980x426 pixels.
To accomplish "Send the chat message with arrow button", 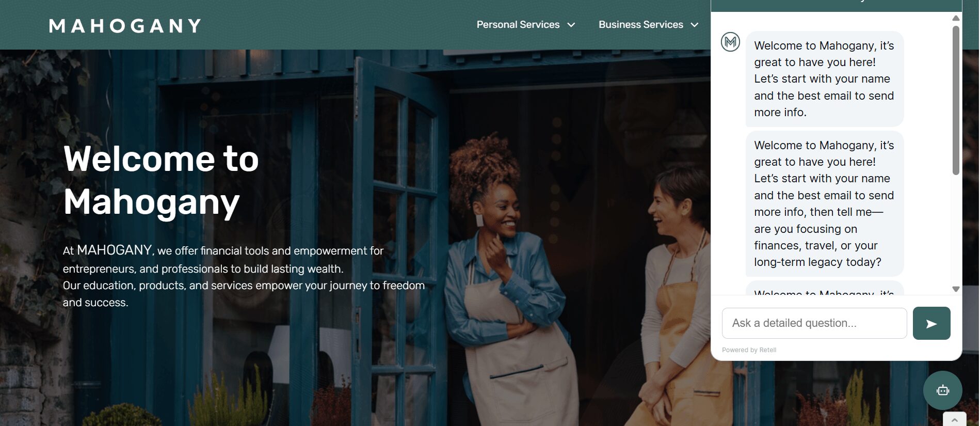I will click(x=931, y=323).
